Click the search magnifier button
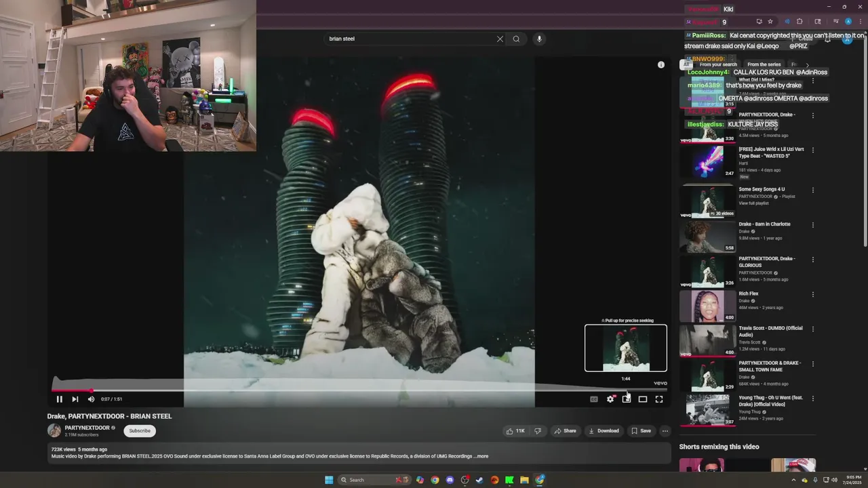868x488 pixels. [x=516, y=39]
